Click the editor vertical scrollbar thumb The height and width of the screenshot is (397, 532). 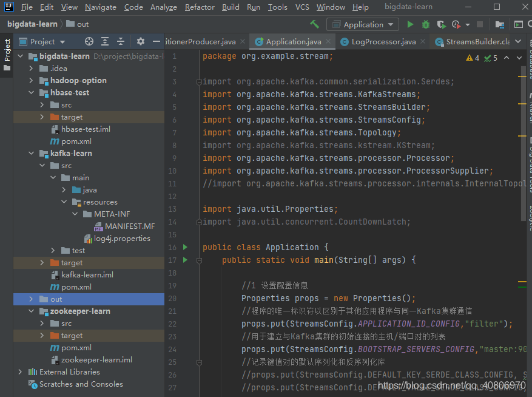[x=522, y=143]
